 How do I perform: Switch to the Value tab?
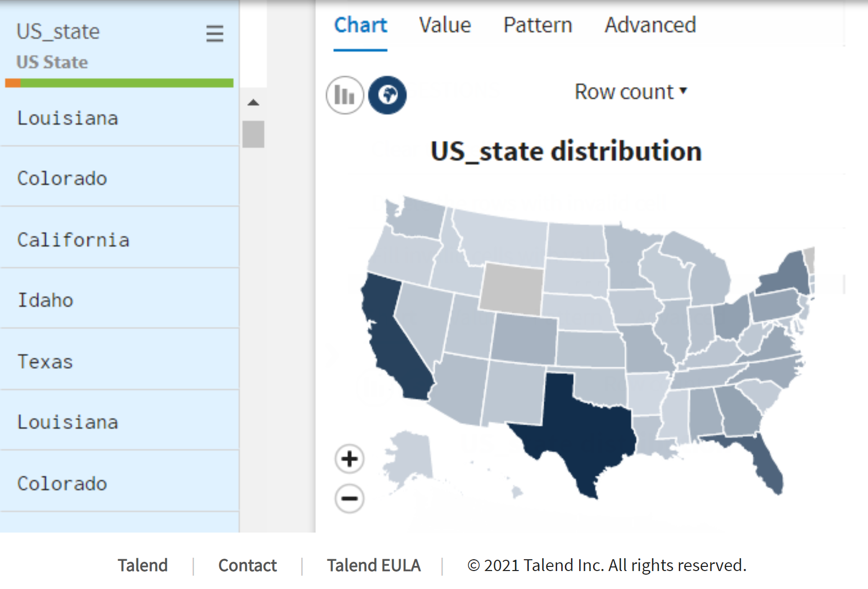(x=445, y=25)
